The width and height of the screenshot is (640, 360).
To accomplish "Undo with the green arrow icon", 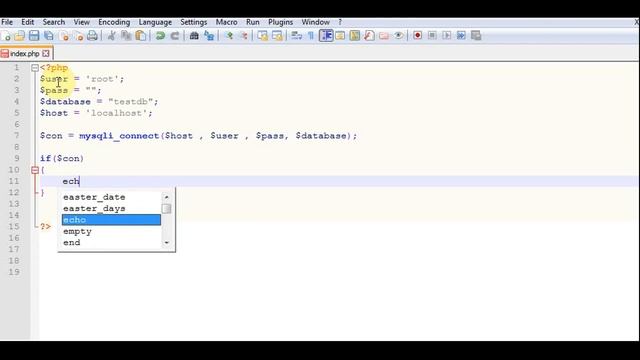I will click(x=160, y=36).
